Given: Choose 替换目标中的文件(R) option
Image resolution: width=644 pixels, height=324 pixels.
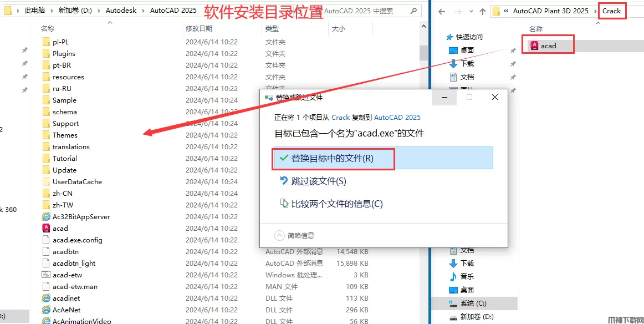Looking at the screenshot, I should [x=333, y=158].
